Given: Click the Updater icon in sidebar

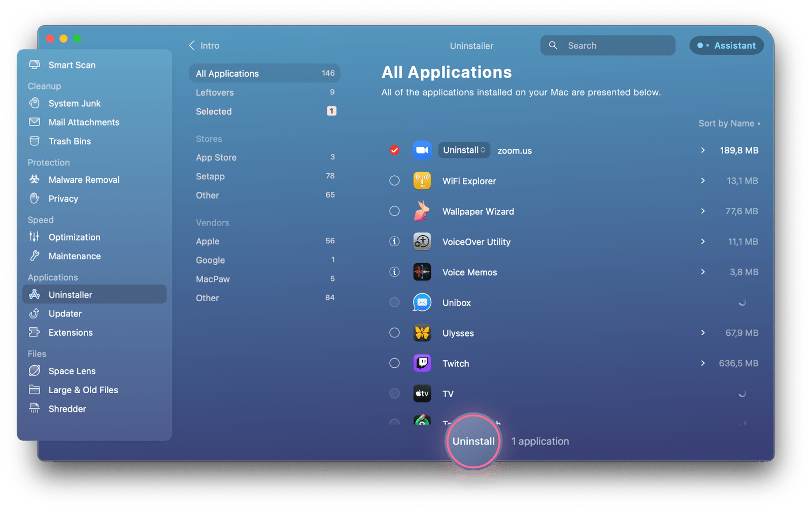Looking at the screenshot, I should pos(35,313).
